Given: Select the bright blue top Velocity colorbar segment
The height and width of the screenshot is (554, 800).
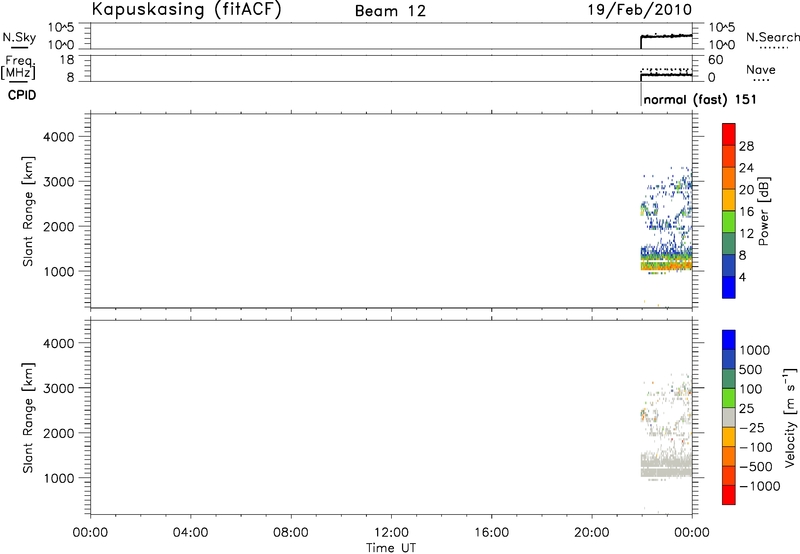Looking at the screenshot, I should (x=729, y=340).
